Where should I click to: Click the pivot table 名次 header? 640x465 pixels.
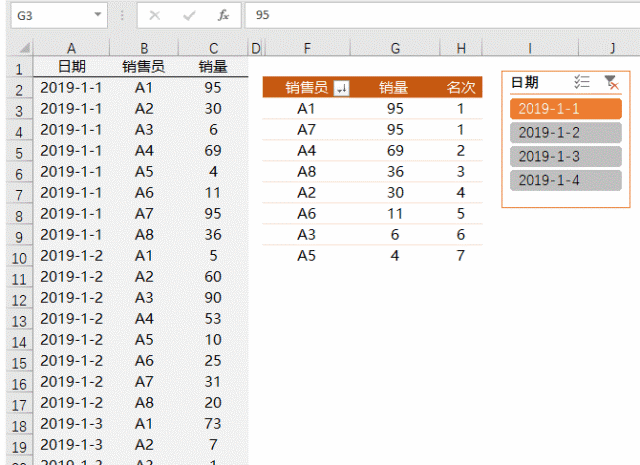(461, 87)
